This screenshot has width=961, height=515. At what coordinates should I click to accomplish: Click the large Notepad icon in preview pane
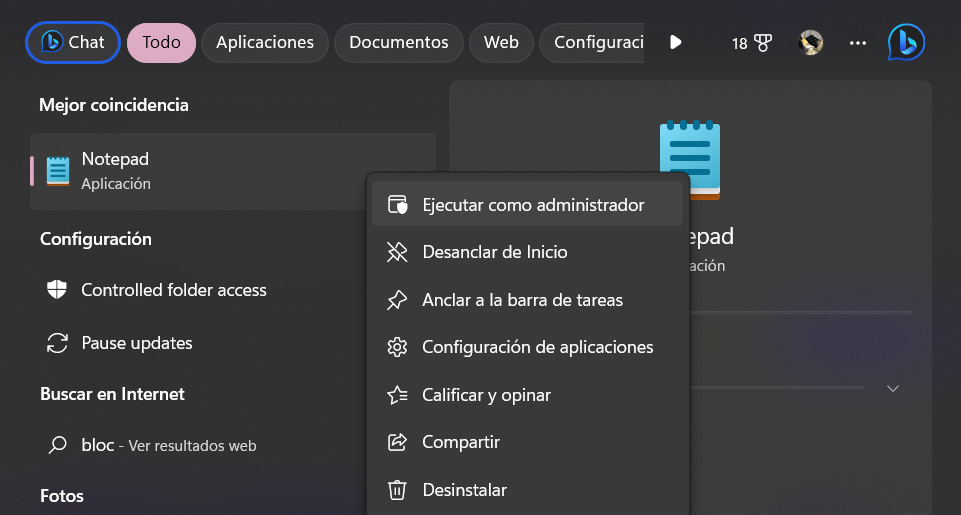(x=689, y=160)
